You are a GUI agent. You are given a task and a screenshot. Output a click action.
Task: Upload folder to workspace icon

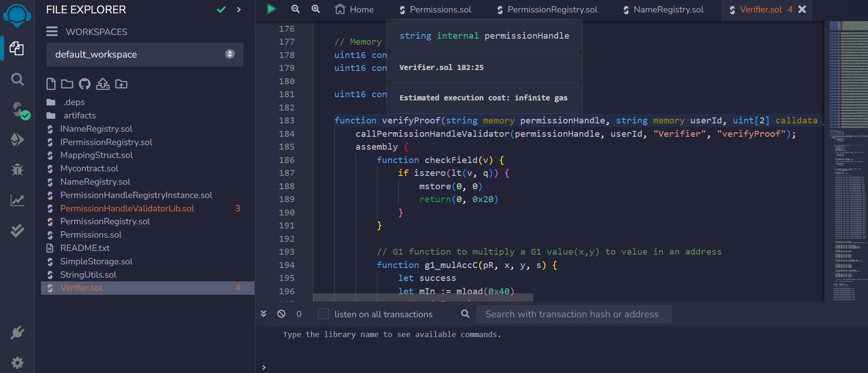[121, 84]
